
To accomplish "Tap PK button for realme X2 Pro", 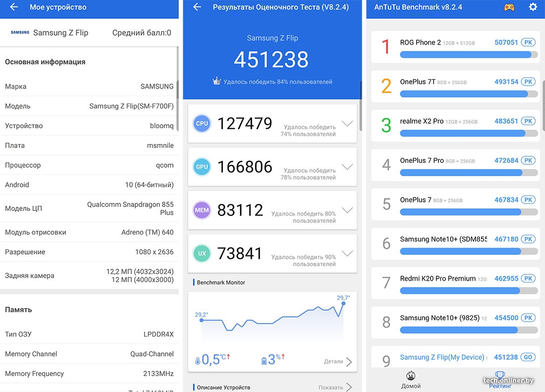I will click(x=528, y=121).
